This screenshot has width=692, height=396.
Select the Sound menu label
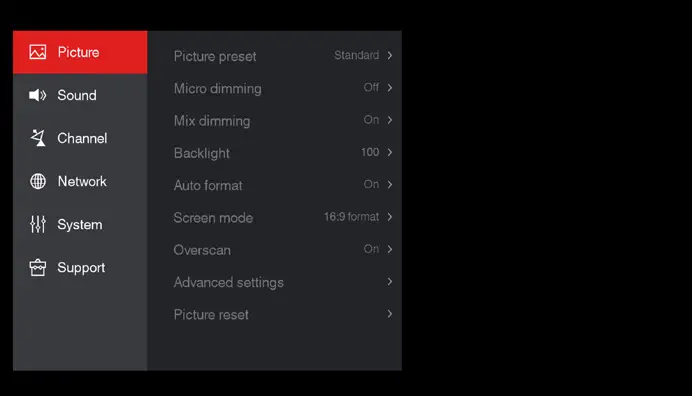[77, 95]
